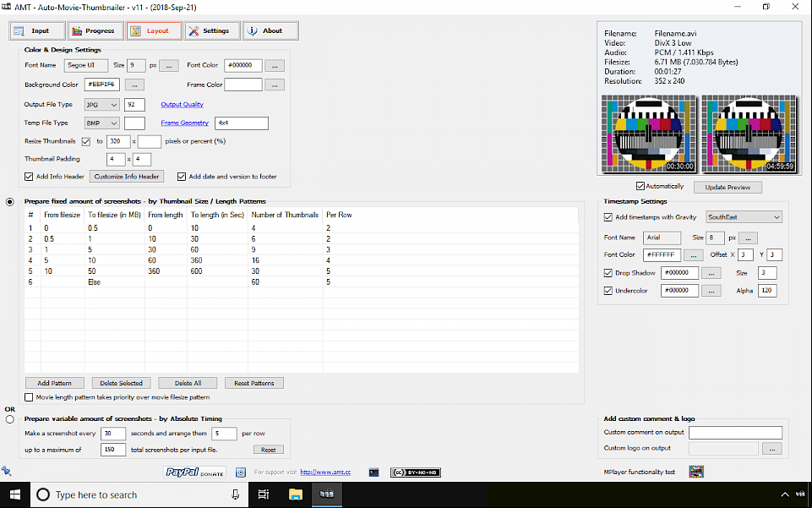Pick the Drop Shadow color

711,273
